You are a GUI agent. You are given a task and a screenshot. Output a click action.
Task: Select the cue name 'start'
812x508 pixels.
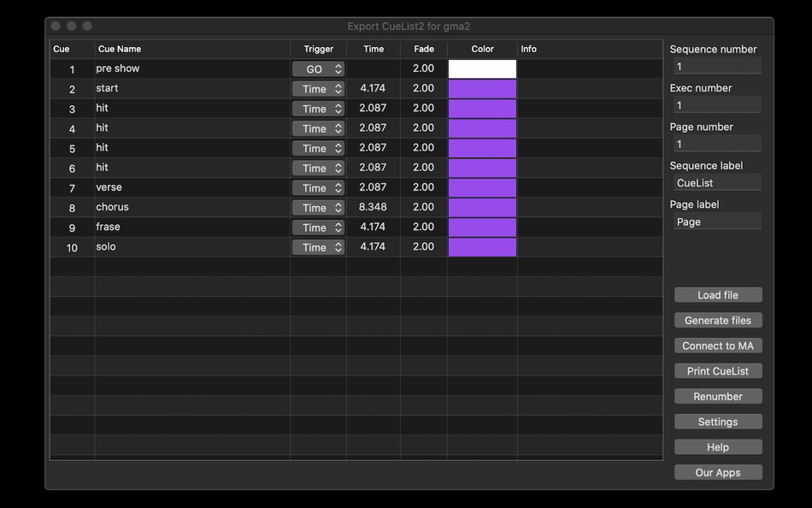pyautogui.click(x=107, y=88)
